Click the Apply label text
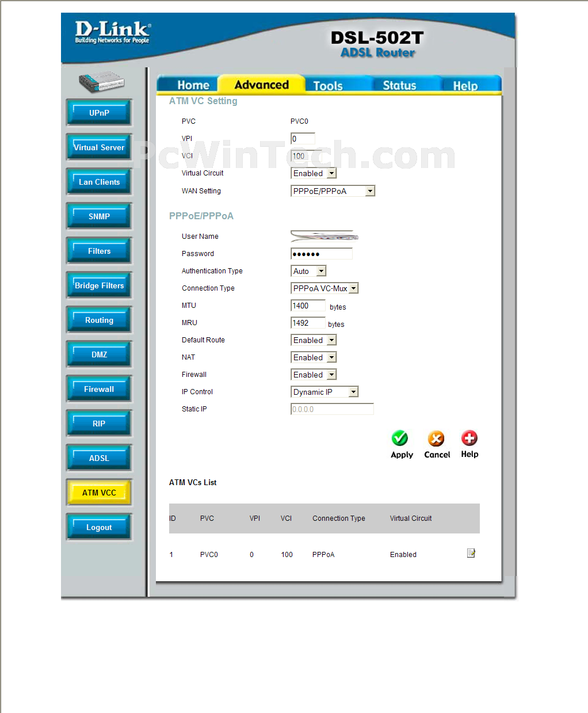This screenshot has height=713, width=588. point(402,455)
